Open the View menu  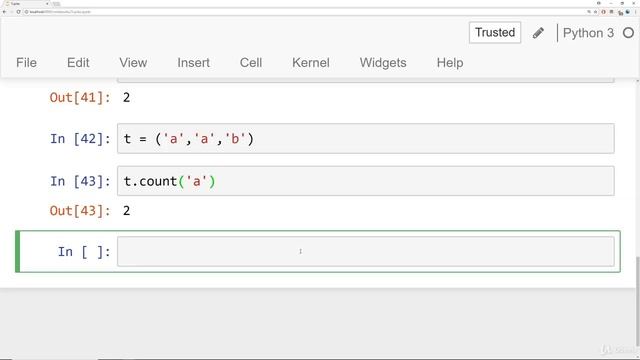click(x=133, y=63)
